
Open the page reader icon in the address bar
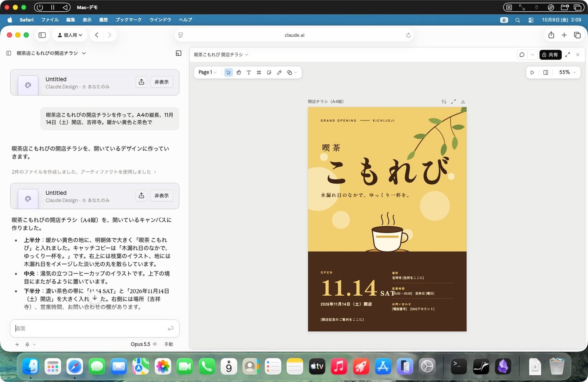pyautogui.click(x=181, y=35)
